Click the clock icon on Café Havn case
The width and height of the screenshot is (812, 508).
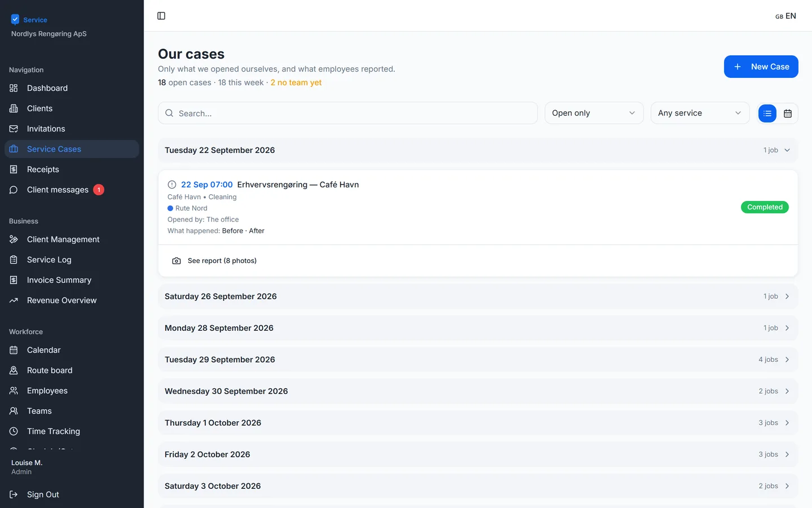(172, 185)
